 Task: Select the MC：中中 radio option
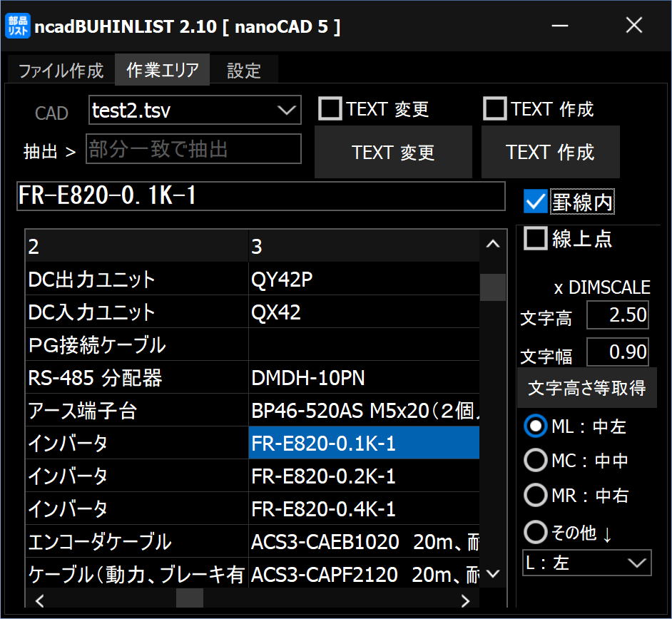(x=536, y=461)
